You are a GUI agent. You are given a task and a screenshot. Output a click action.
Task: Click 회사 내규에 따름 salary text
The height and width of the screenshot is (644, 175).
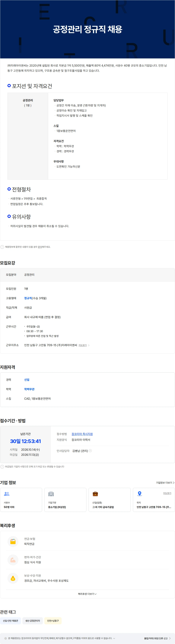[42, 317]
